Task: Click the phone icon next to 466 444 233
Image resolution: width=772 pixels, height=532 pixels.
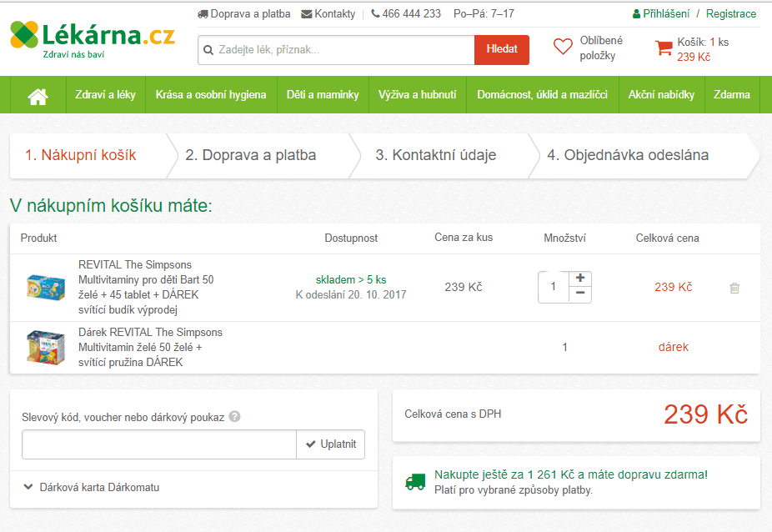Action: pos(375,14)
